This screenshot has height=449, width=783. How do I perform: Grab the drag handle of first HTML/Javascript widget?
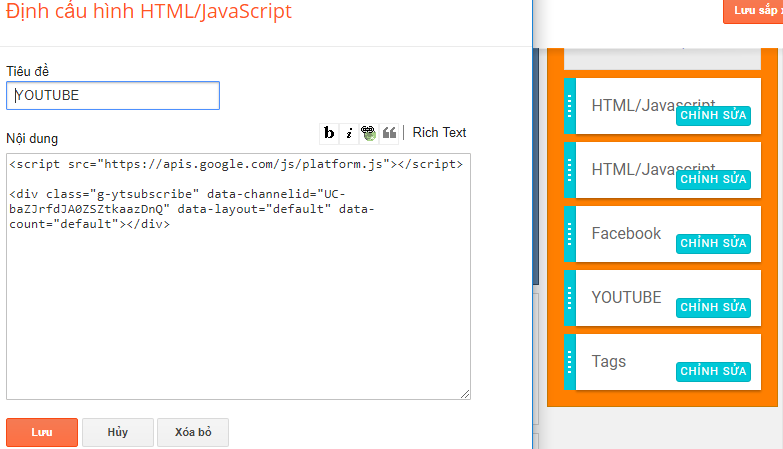click(570, 106)
